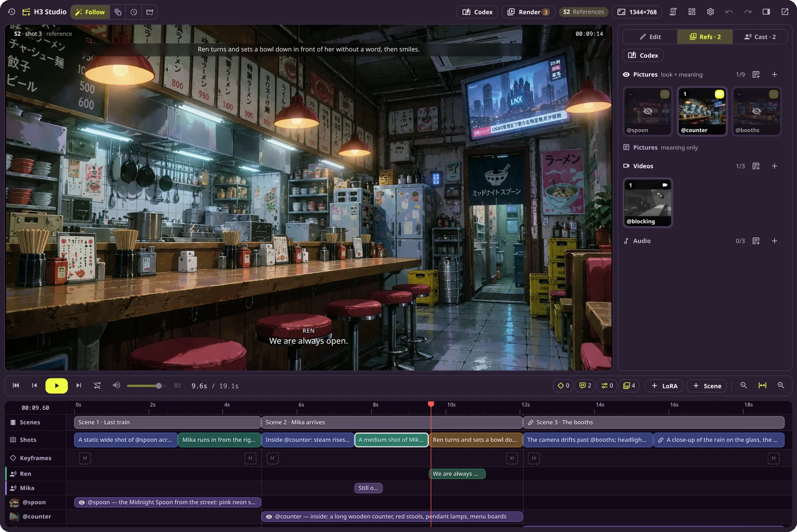The image size is (797, 532).
Task: Open the Render queue with 3 items
Action: coord(528,12)
